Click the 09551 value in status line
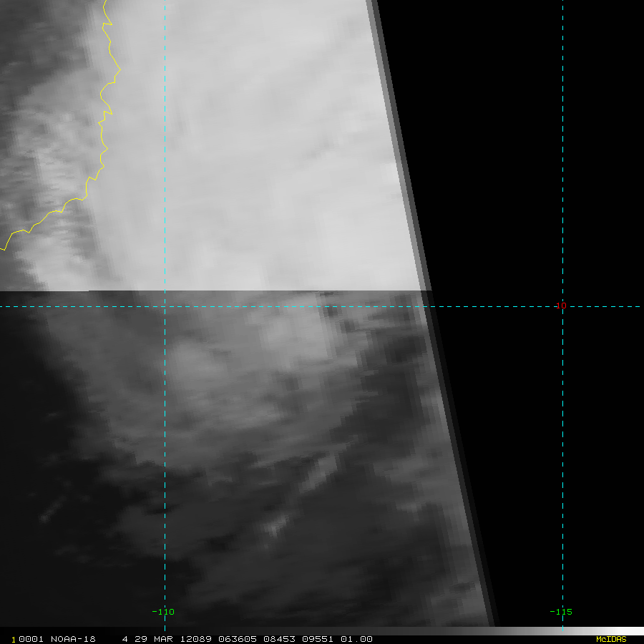Viewport: 644px width, 644px height. 318,639
